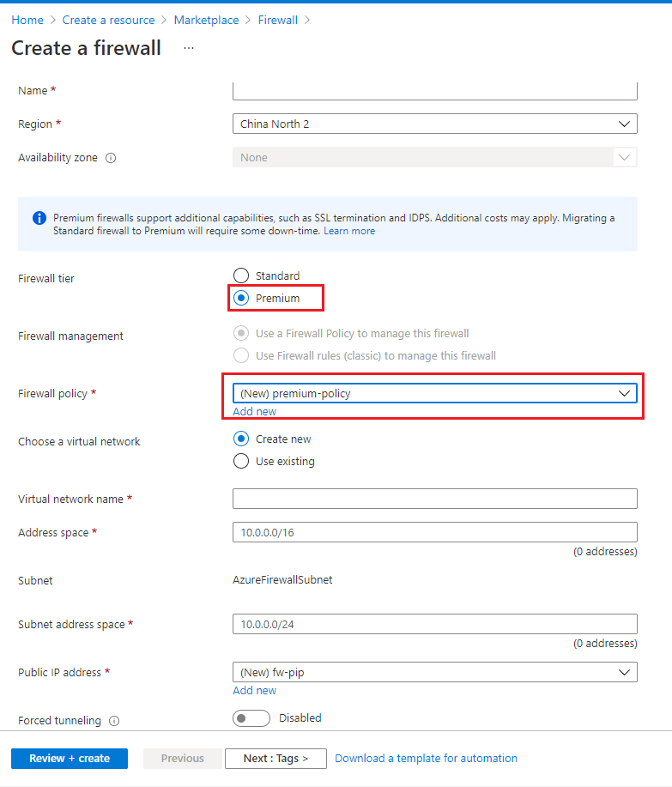Click the blue info icon in the Premium banner
The height and width of the screenshot is (787, 672).
click(39, 218)
